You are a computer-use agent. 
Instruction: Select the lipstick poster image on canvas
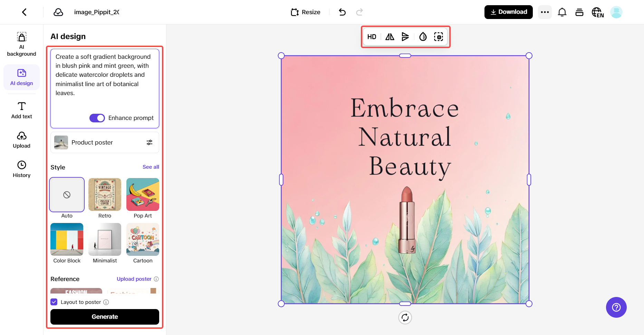pos(405,180)
